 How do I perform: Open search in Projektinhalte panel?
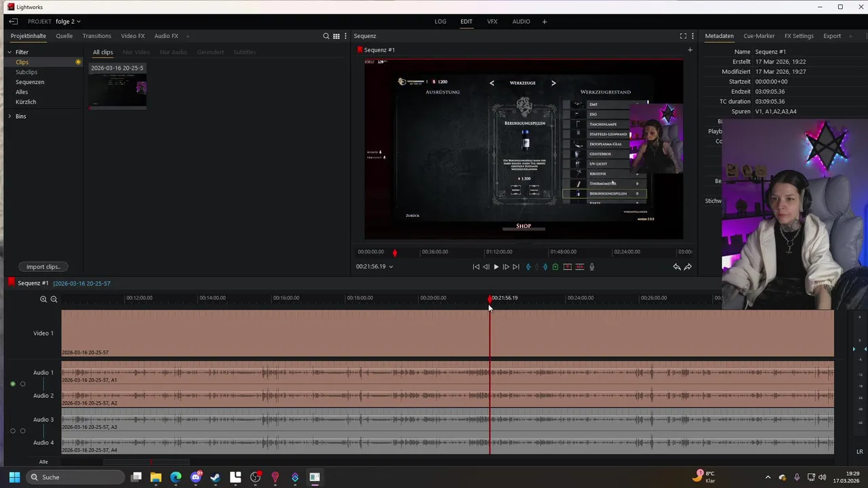(326, 36)
